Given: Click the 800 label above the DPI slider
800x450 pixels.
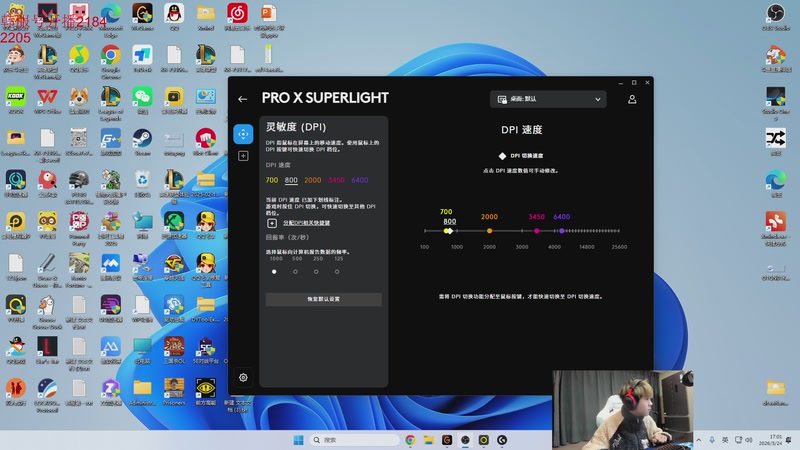Looking at the screenshot, I should coord(449,221).
